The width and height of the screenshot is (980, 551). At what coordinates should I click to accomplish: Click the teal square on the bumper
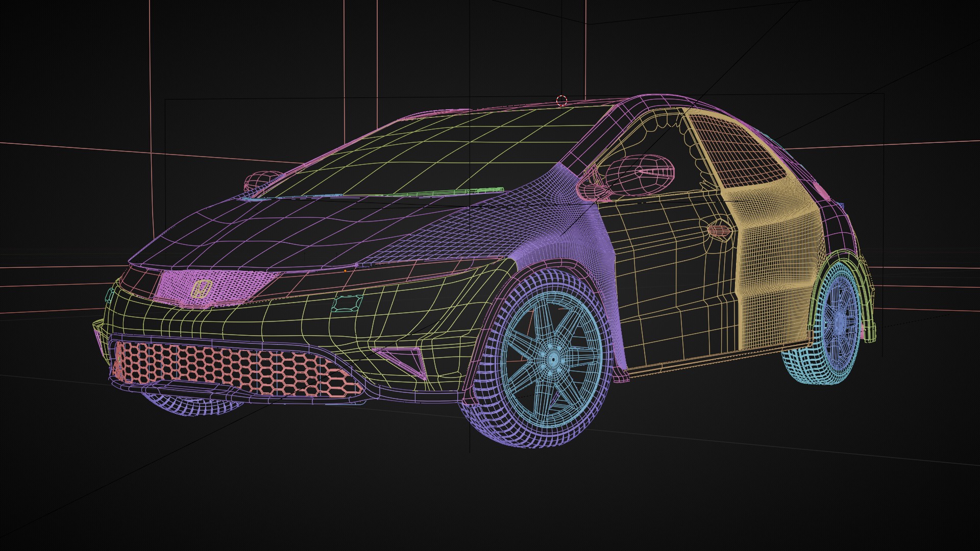[347, 304]
